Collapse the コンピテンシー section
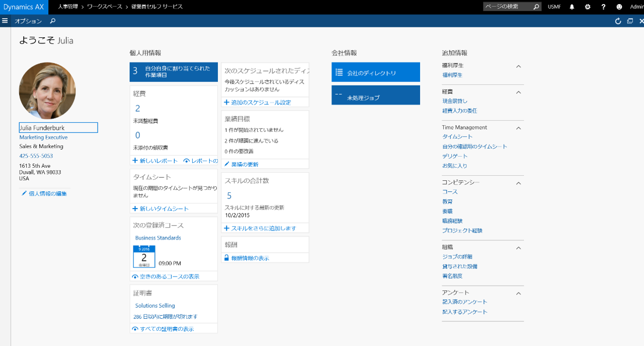This screenshot has height=346, width=644. pos(519,183)
